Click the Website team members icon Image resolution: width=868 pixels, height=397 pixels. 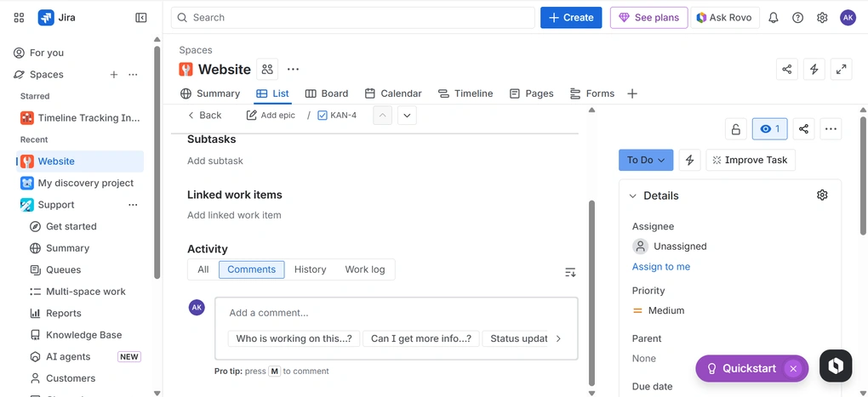[x=267, y=69]
